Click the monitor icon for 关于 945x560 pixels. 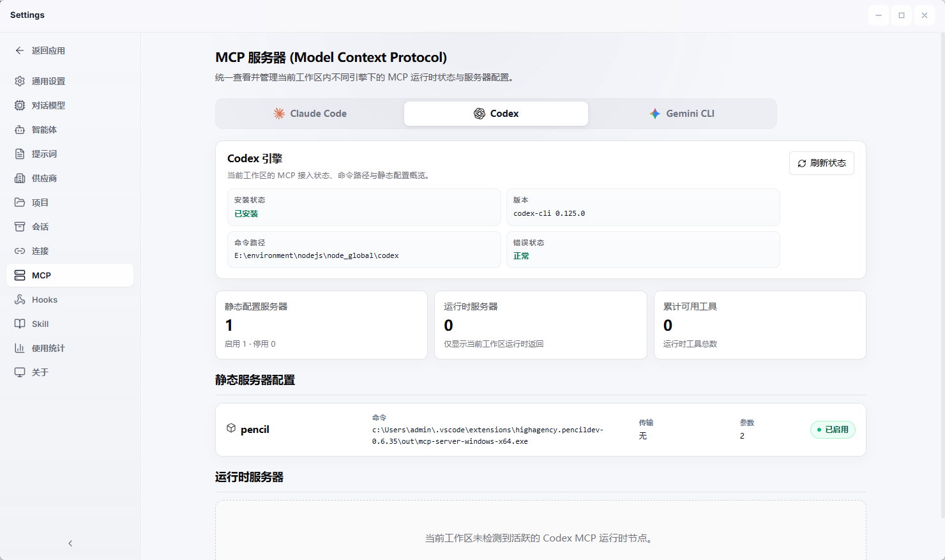coord(20,372)
